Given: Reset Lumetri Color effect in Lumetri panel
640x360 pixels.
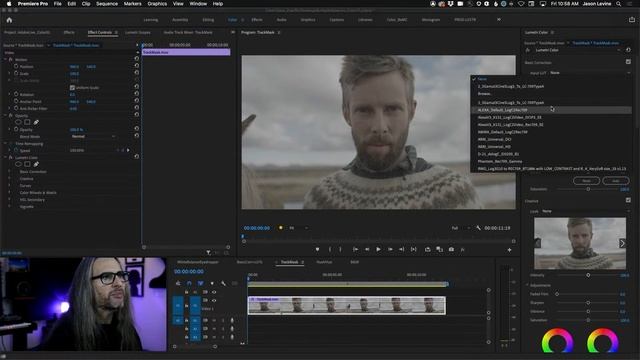Looking at the screenshot, I should [628, 50].
